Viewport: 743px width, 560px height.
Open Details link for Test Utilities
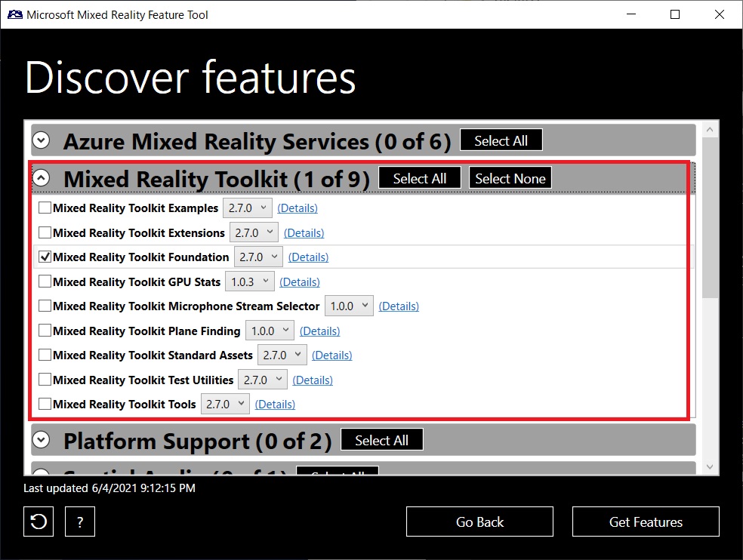click(313, 380)
